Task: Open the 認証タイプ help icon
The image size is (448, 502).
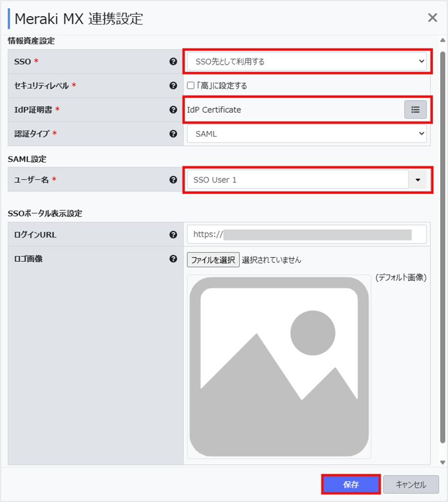Action: coord(174,134)
